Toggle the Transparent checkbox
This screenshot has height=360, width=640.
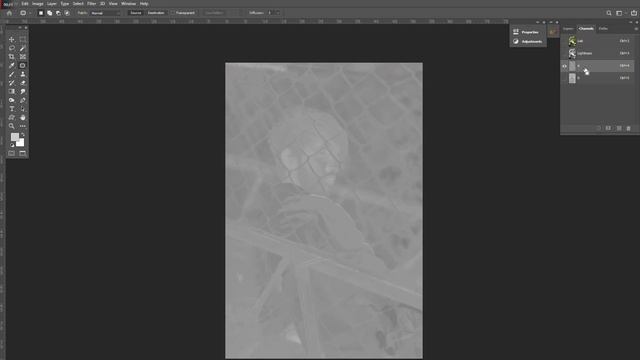tap(173, 13)
